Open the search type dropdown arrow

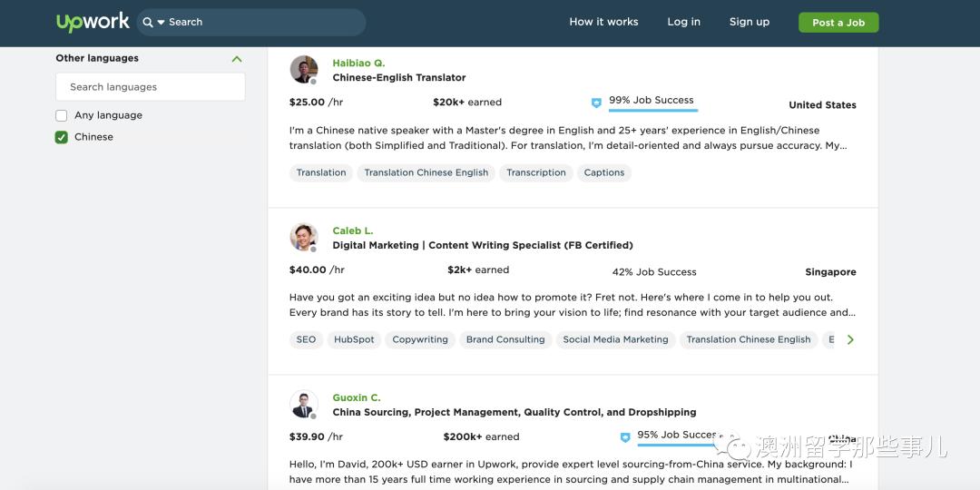point(162,22)
